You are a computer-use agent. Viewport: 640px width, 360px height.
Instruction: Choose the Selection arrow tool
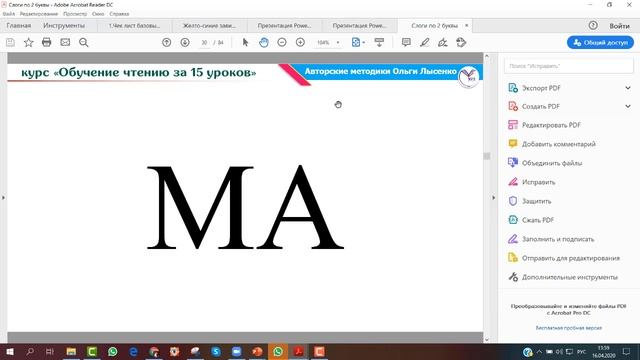245,42
